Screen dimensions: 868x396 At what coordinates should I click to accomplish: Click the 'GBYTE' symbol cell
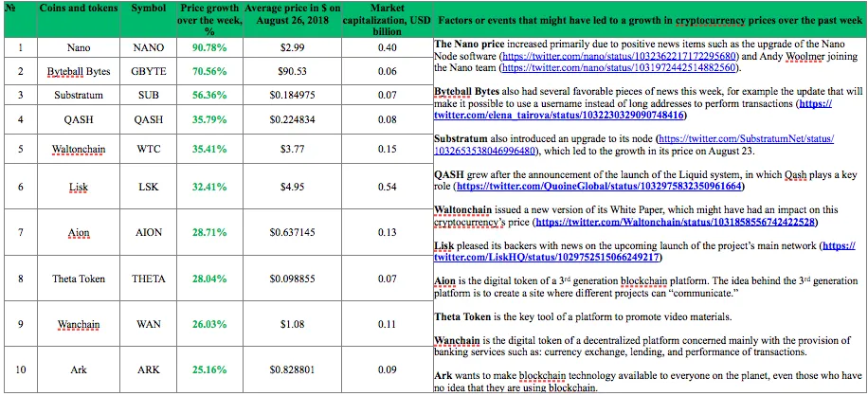click(x=149, y=71)
